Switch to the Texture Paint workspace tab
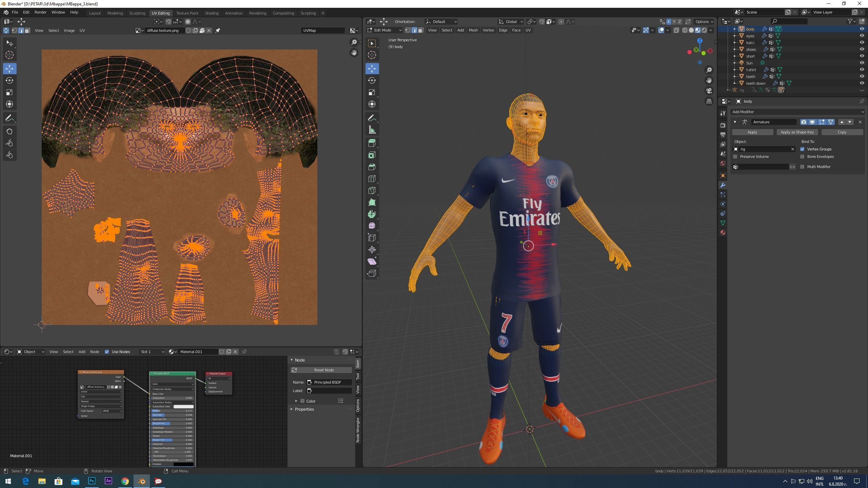The height and width of the screenshot is (488, 868). [x=188, y=13]
